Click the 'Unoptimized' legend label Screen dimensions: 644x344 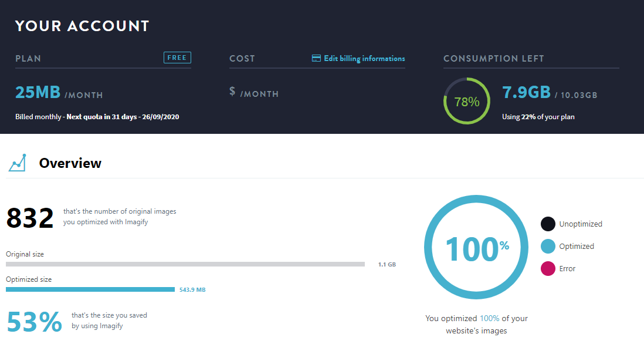point(581,224)
